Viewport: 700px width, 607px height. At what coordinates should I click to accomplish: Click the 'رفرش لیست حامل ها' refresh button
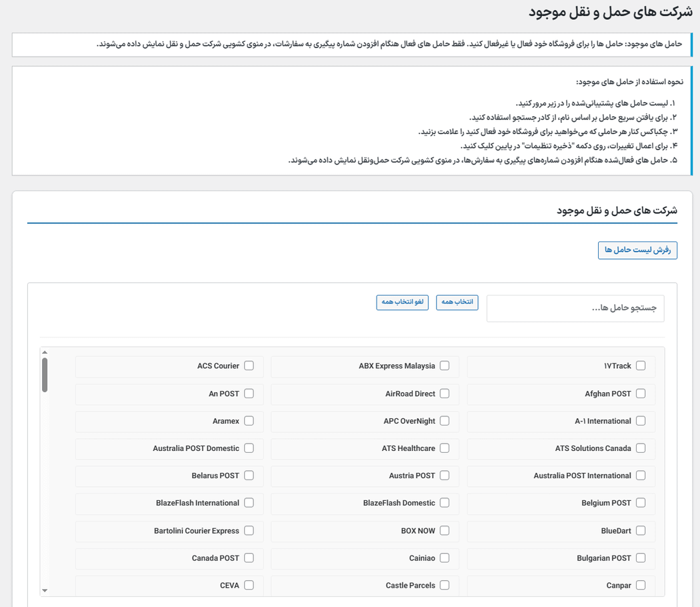[637, 250]
